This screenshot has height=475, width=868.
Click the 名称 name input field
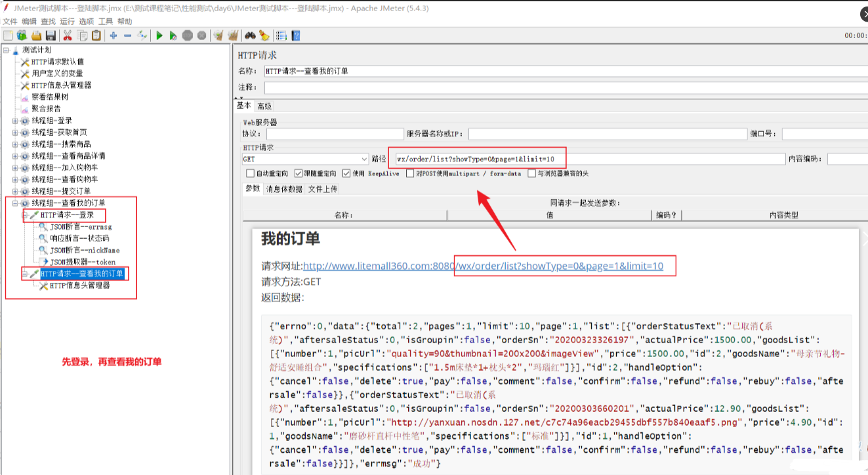[x=566, y=71]
